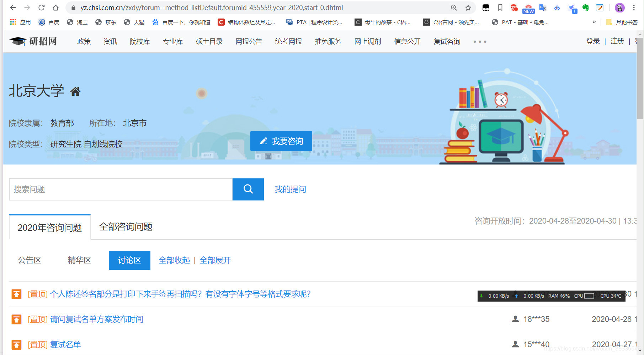
Task: Click the Google Translate extension icon
Action: tap(543, 7)
